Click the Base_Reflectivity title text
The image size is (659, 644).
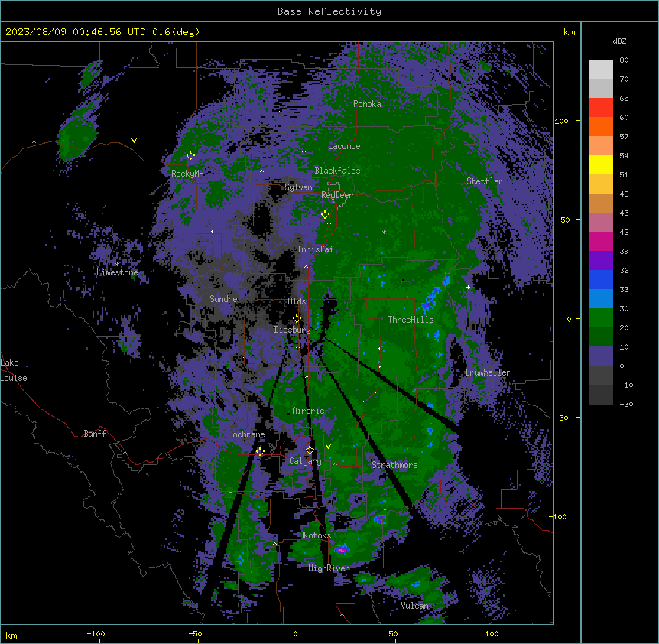click(329, 11)
